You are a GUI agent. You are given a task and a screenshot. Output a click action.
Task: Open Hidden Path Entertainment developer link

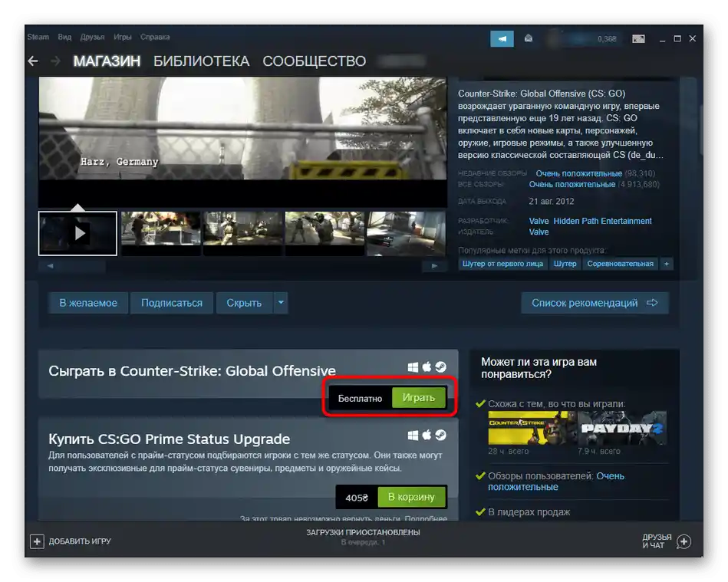(603, 221)
